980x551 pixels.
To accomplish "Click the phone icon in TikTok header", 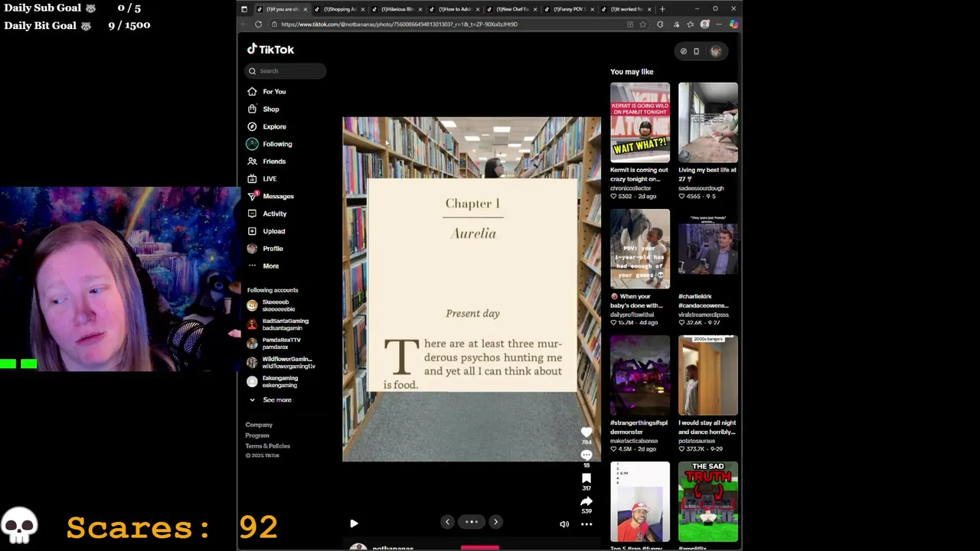I will tap(696, 51).
